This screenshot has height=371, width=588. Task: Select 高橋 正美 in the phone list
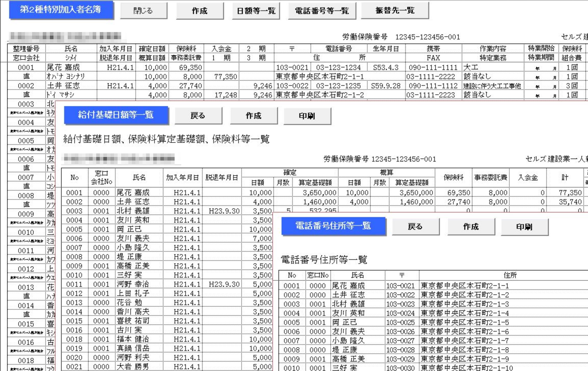[348, 359]
